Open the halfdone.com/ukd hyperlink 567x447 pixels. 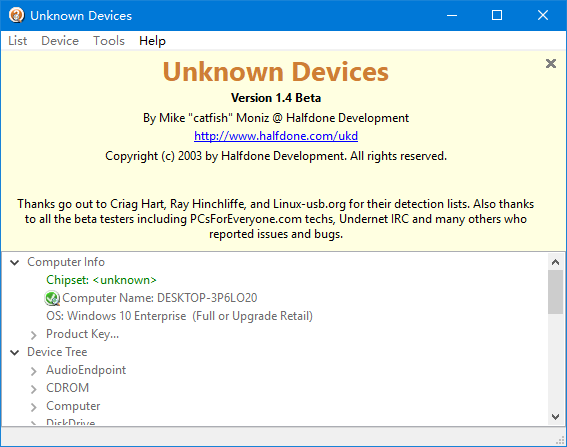276,136
